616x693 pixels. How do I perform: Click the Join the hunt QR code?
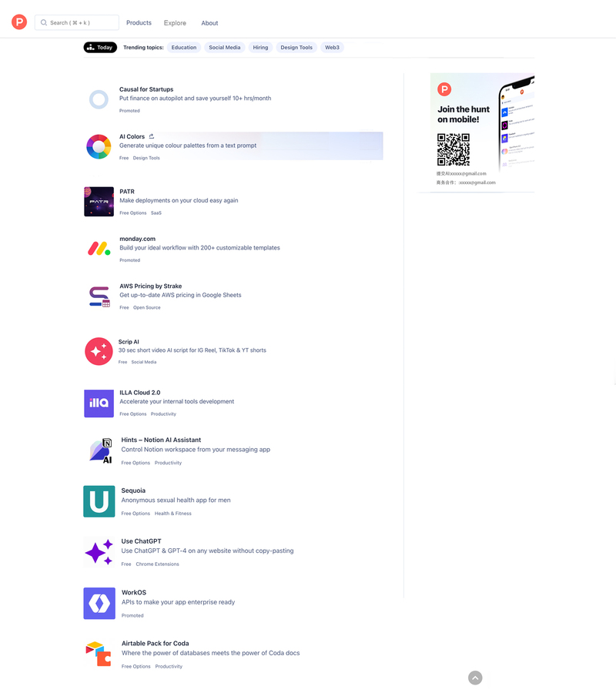click(454, 149)
